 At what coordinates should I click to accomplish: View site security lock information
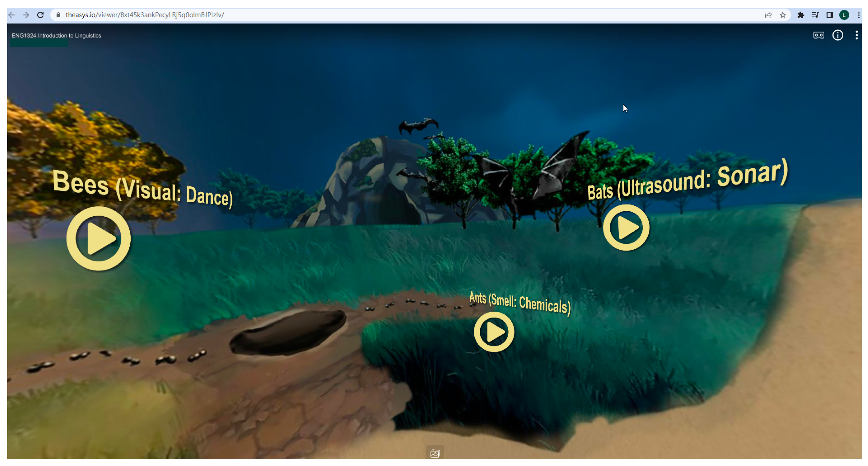point(58,15)
